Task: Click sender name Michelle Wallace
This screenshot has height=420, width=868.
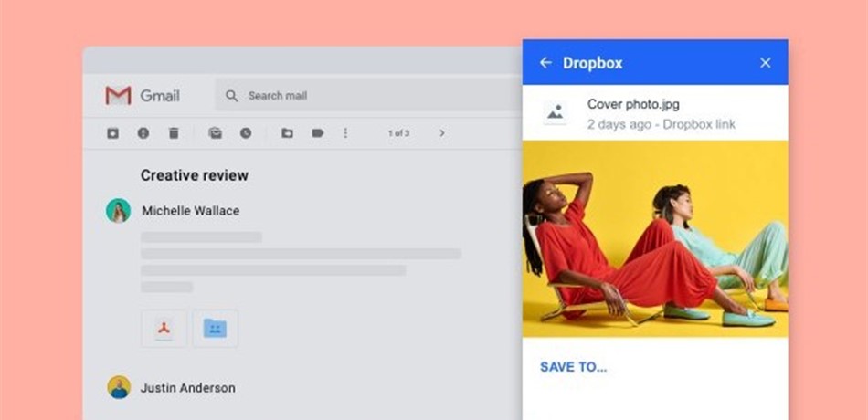Action: coord(191,211)
